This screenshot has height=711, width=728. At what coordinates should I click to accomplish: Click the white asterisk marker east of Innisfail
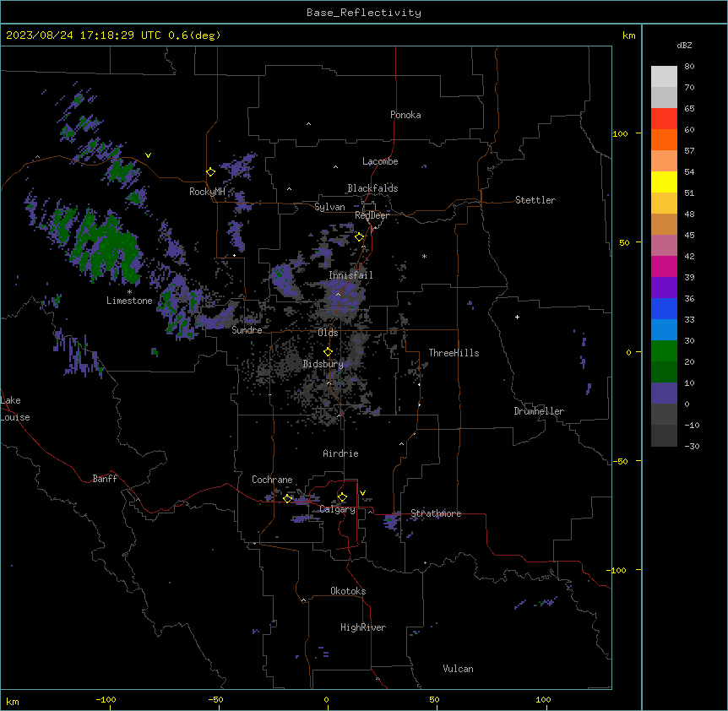[x=424, y=256]
